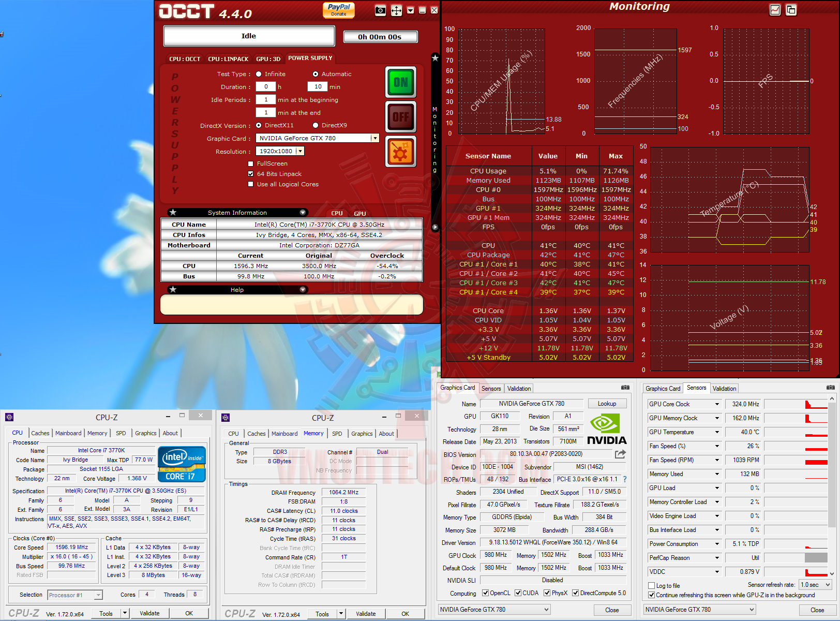The image size is (840, 621).
Task: Switch to the CPU : OCCT tab
Action: click(x=185, y=59)
